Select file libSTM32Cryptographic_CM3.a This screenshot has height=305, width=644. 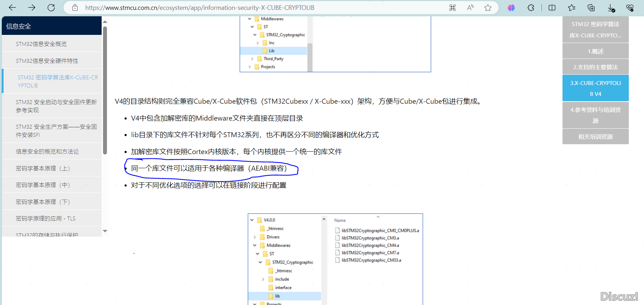[x=367, y=238]
